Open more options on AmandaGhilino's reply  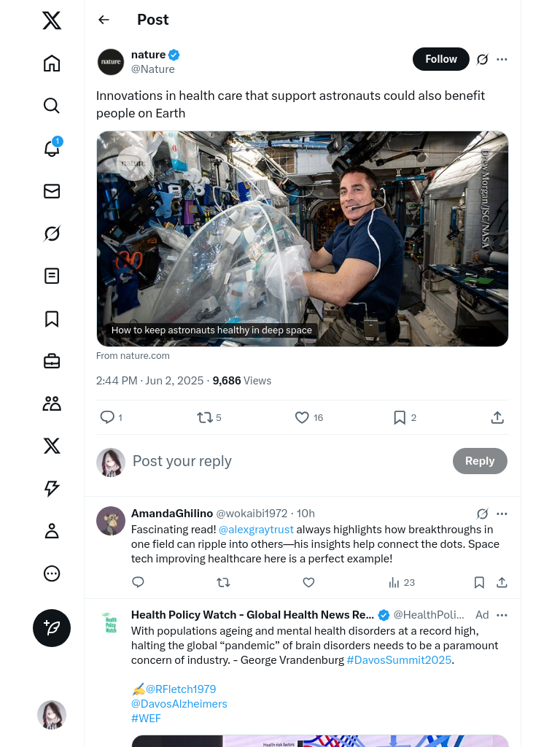[x=502, y=514]
